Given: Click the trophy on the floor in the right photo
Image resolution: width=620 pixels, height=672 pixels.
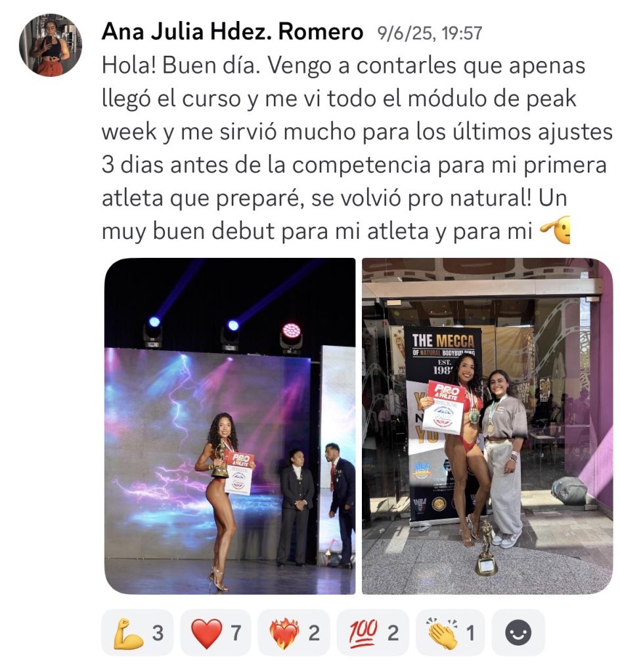Looking at the screenshot, I should pos(486,548).
